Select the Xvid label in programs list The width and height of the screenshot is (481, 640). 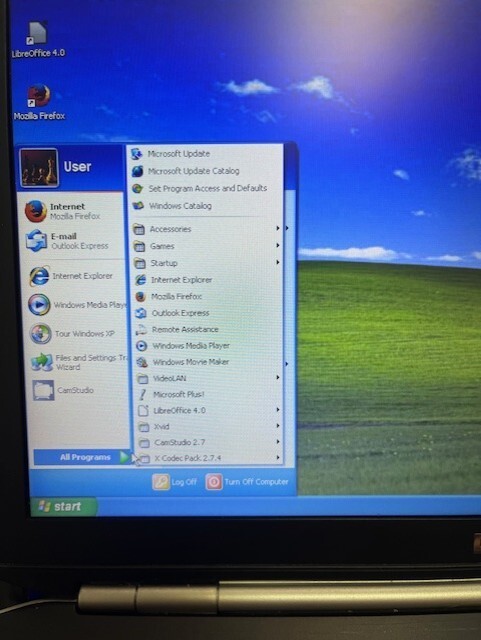161,427
